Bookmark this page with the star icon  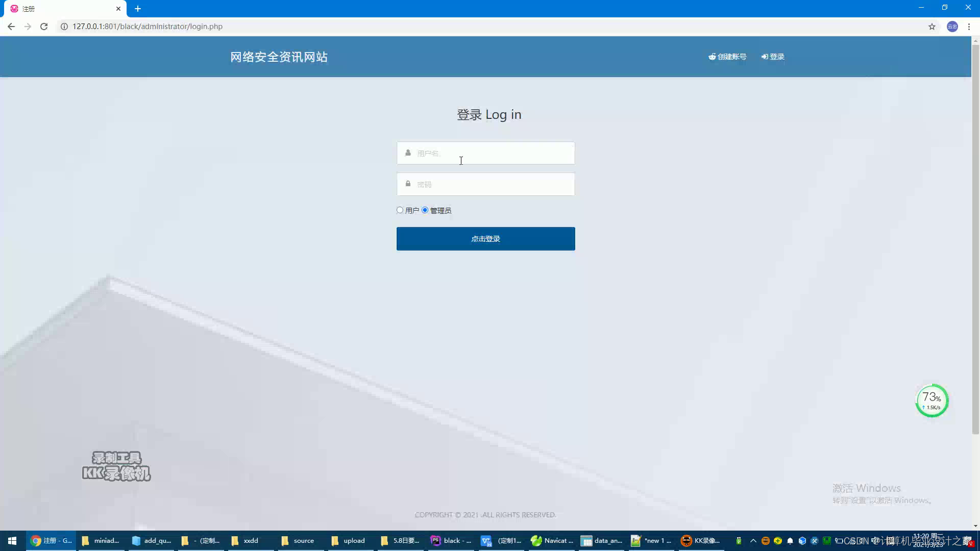tap(932, 27)
